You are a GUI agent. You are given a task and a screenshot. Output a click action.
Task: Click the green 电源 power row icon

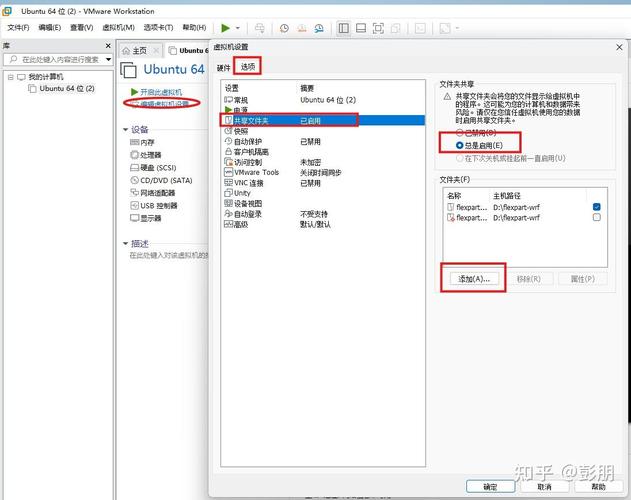228,110
